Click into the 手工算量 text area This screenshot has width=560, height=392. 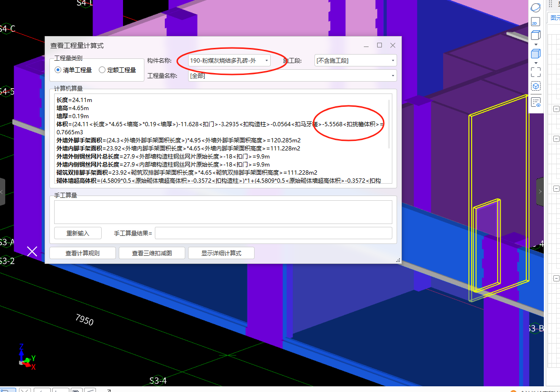pos(223,212)
